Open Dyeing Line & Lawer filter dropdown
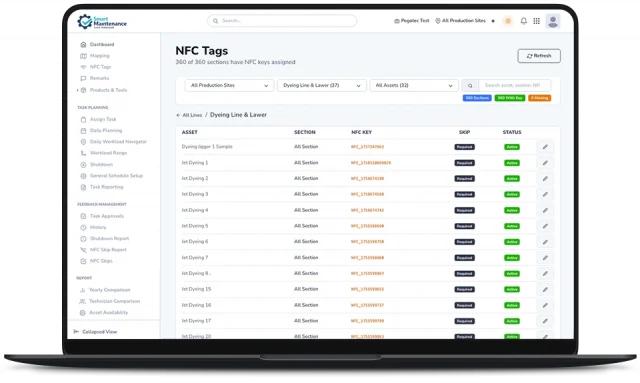The width and height of the screenshot is (640, 383). click(322, 86)
